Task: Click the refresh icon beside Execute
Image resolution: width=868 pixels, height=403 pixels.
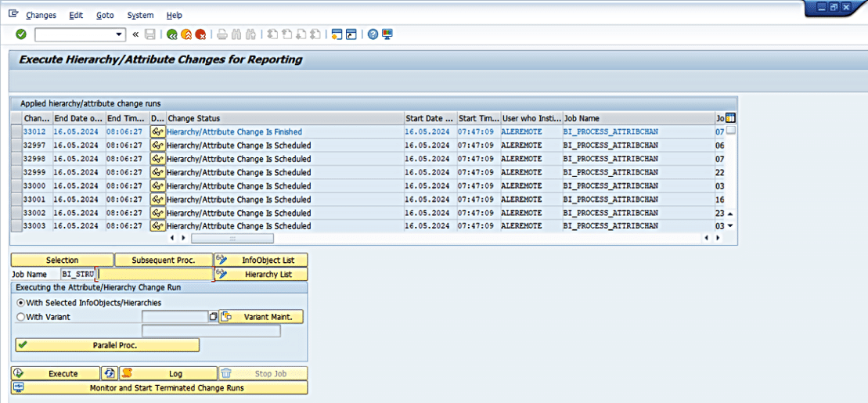Action: (110, 374)
